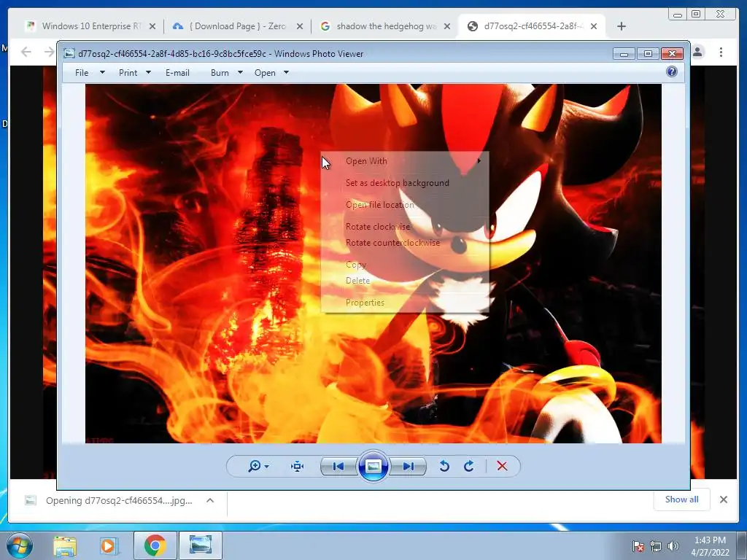The image size is (747, 560).
Task: Rotate image clockwise toolbar icon
Action: (x=469, y=466)
